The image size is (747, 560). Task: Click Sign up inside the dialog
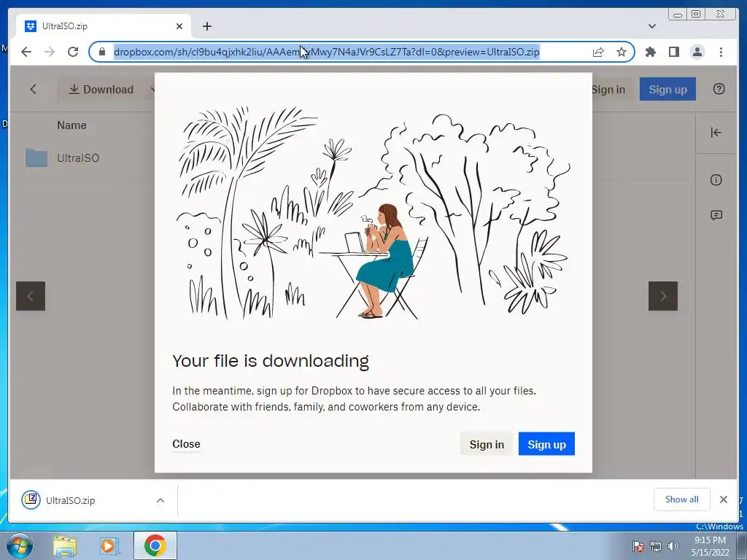coord(546,444)
